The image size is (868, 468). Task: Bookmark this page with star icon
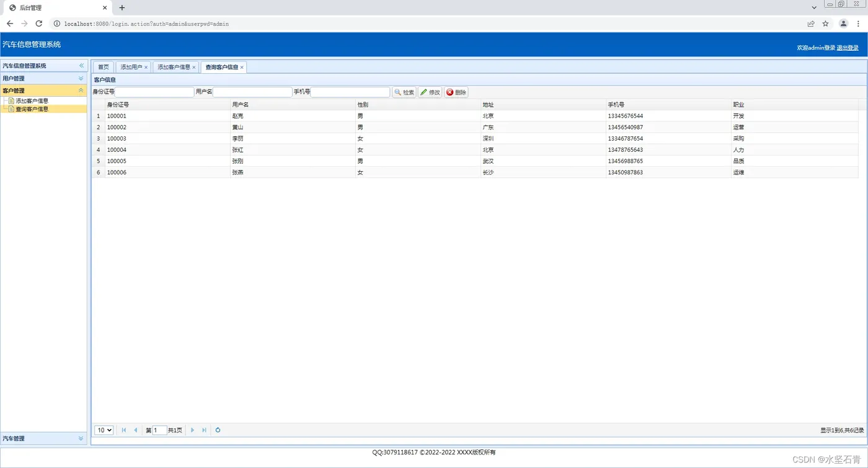825,24
